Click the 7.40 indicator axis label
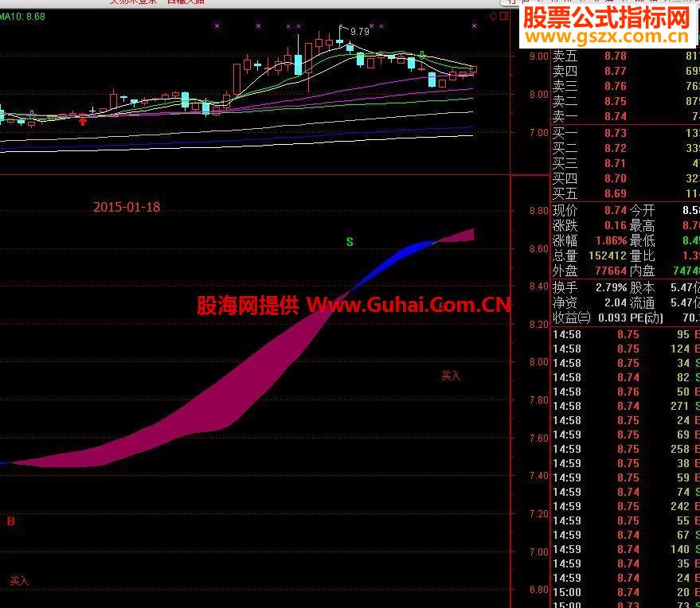 (538, 476)
